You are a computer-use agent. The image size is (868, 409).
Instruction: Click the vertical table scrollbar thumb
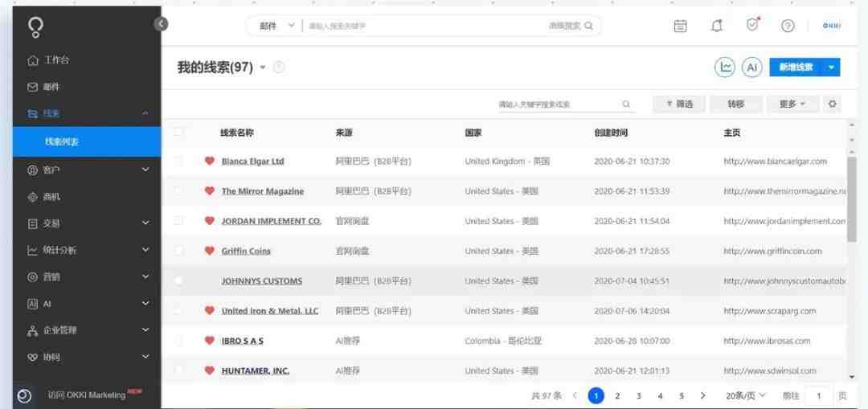(851, 199)
